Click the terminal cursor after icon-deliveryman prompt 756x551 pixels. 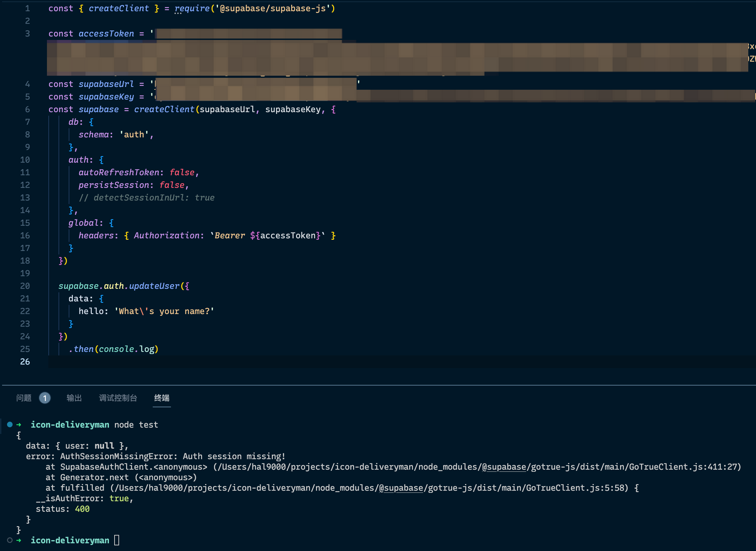click(x=117, y=540)
